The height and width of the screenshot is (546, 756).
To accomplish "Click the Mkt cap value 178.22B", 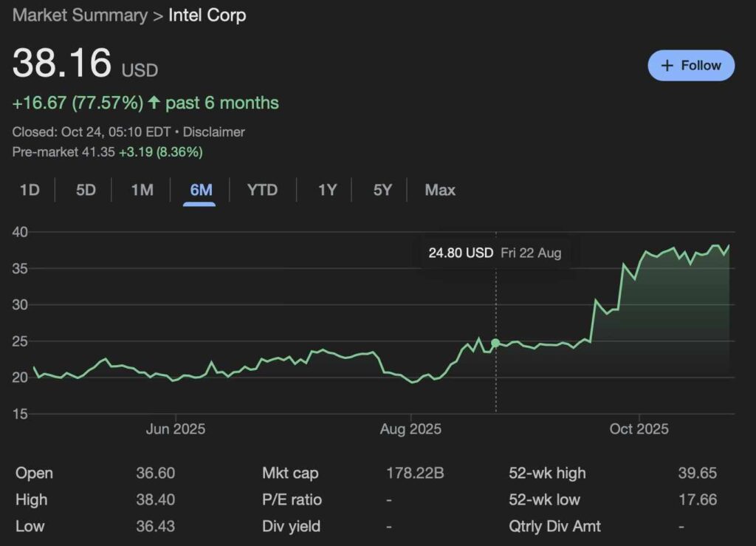I will point(415,473).
